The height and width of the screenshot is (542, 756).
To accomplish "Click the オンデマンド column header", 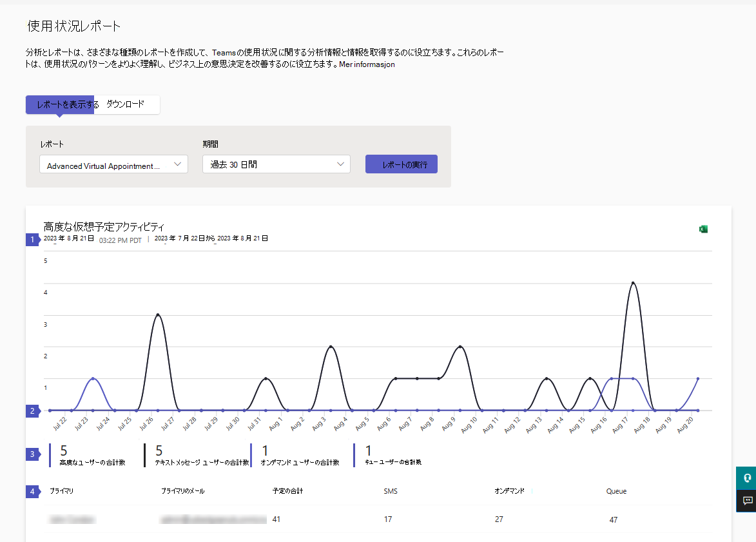I will [509, 491].
